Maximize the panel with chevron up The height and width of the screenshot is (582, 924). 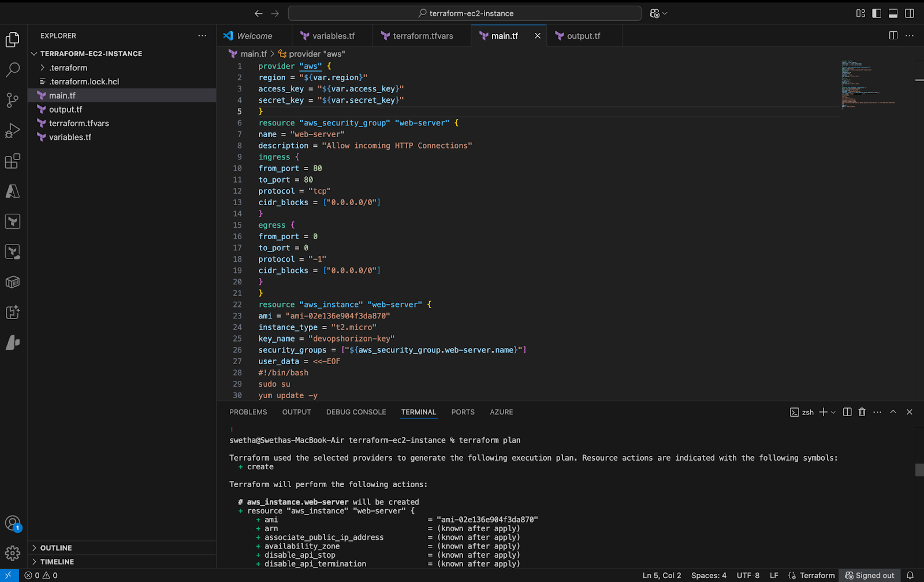893,412
